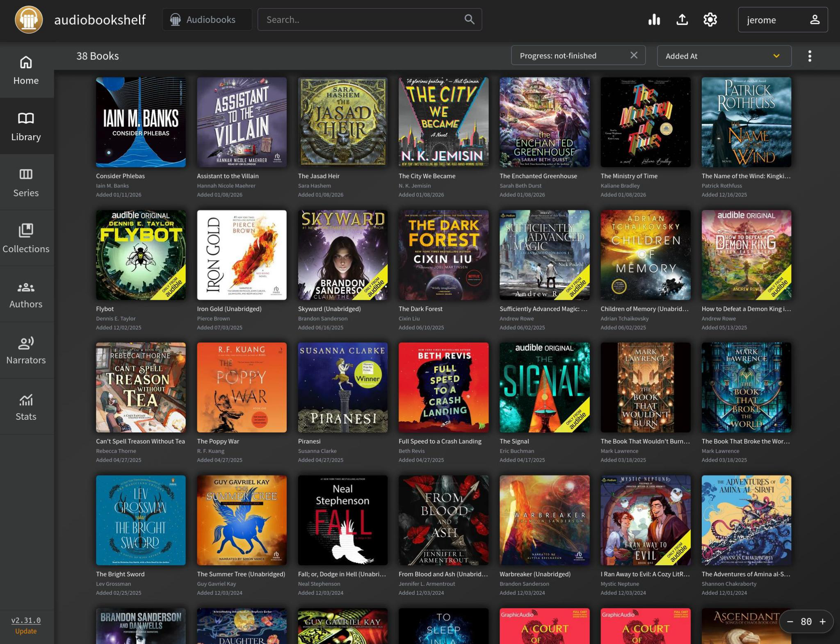Screen dimensions: 840x644
Task: Increase cover size with plus button
Action: (822, 621)
